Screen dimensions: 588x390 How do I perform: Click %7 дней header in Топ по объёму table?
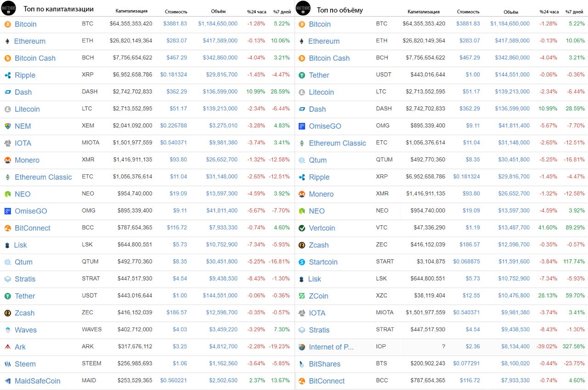pyautogui.click(x=575, y=11)
